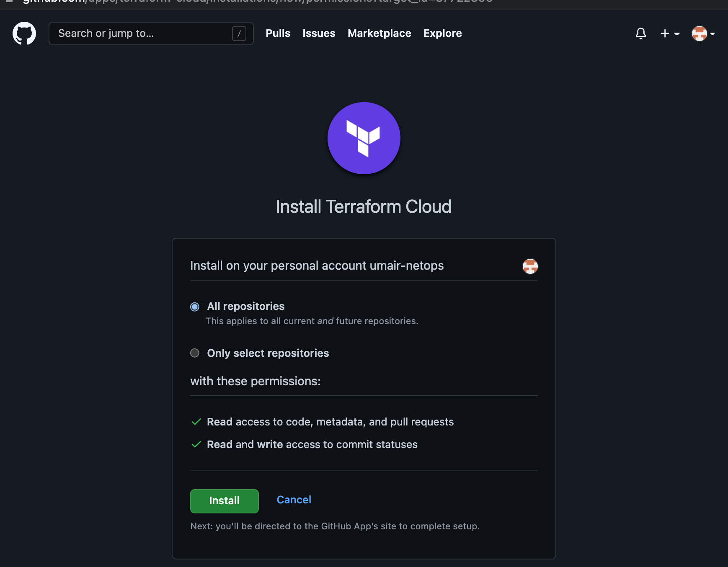
Task: Click 'Install on your personal account umair-netops' text
Action: pos(317,266)
